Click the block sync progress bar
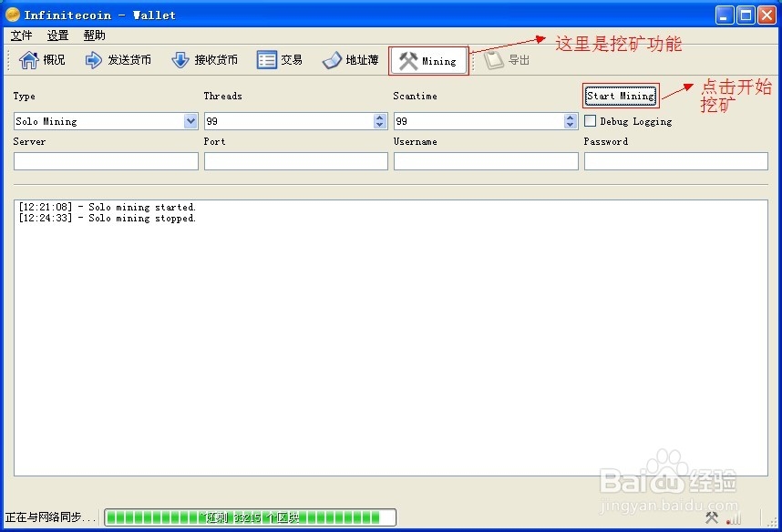This screenshot has height=532, width=782. 251,517
